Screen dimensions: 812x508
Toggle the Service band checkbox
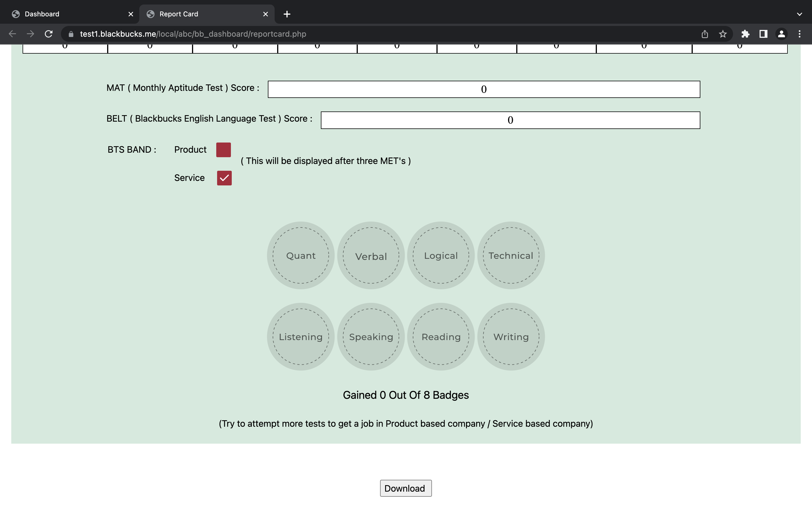(224, 178)
